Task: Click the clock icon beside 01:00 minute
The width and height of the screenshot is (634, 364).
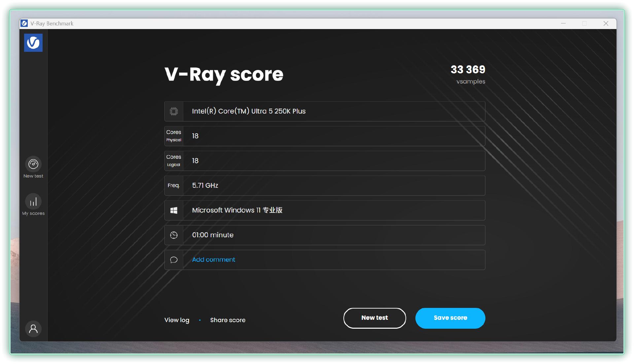Action: [x=174, y=235]
